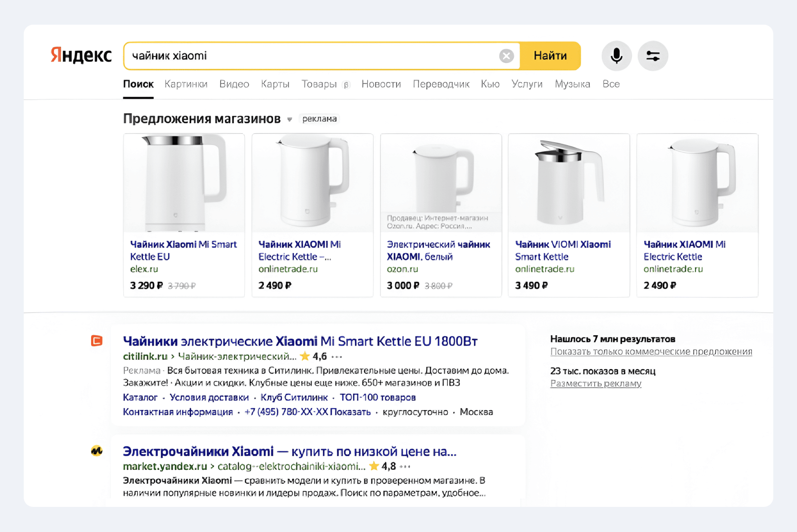
Task: Open the Кью tab
Action: click(x=490, y=84)
